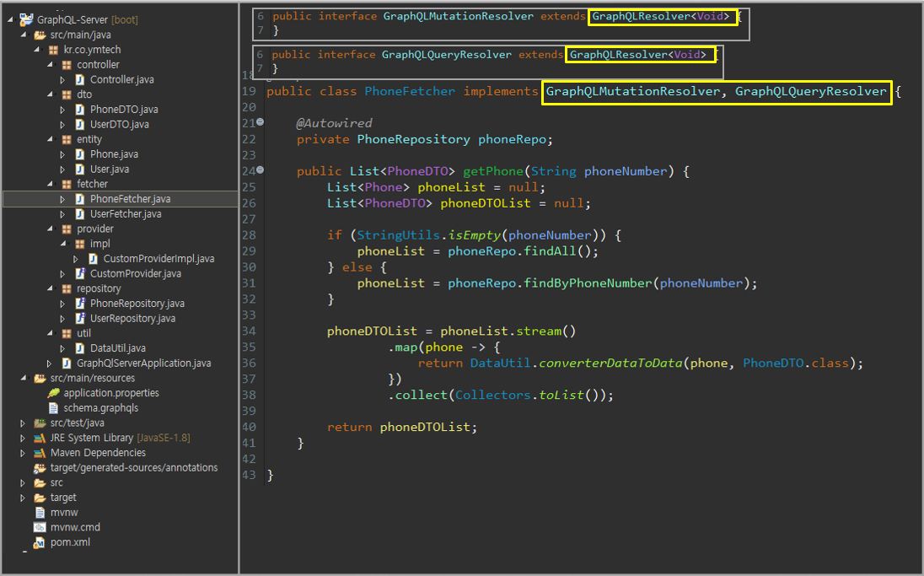This screenshot has height=576, width=924.
Task: Click the GraphQL-Server project icon
Action: coord(26,19)
